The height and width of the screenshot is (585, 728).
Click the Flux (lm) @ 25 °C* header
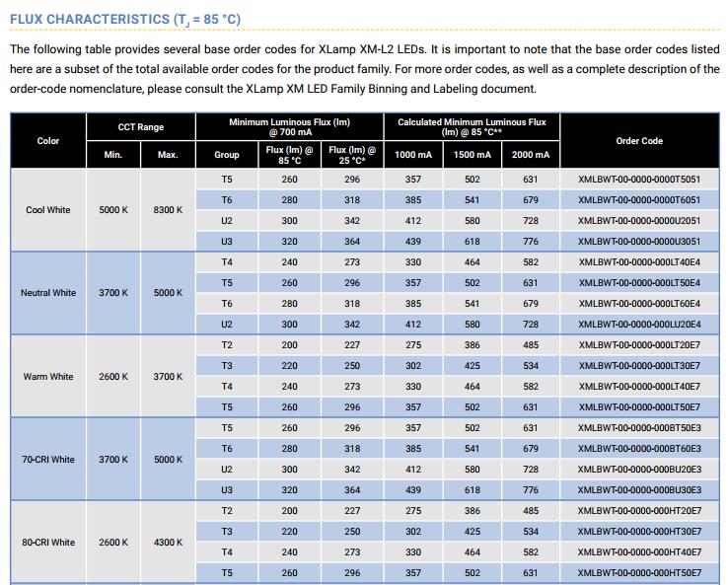(x=352, y=155)
